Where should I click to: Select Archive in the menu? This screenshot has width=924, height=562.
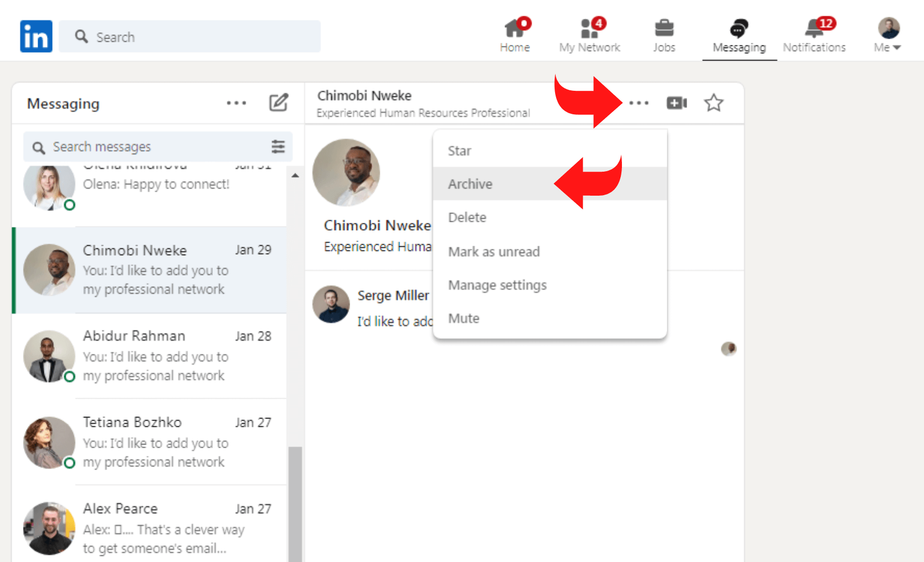[x=550, y=184]
